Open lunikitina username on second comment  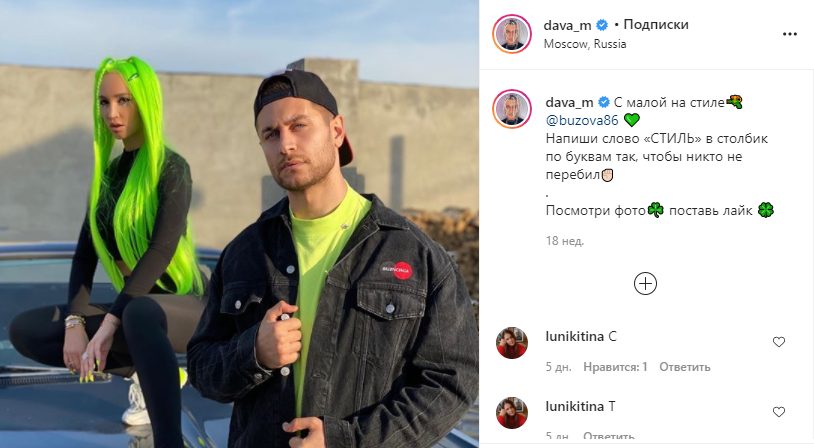pos(574,406)
